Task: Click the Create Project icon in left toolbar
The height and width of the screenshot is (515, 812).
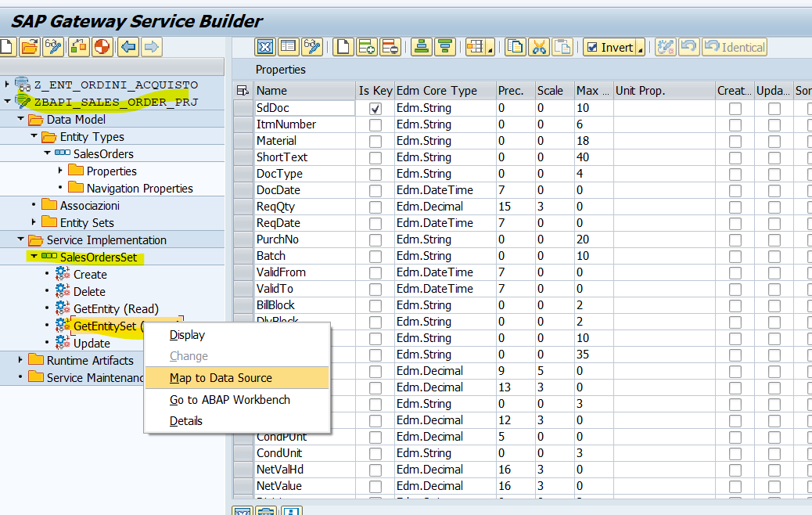Action: 7,47
